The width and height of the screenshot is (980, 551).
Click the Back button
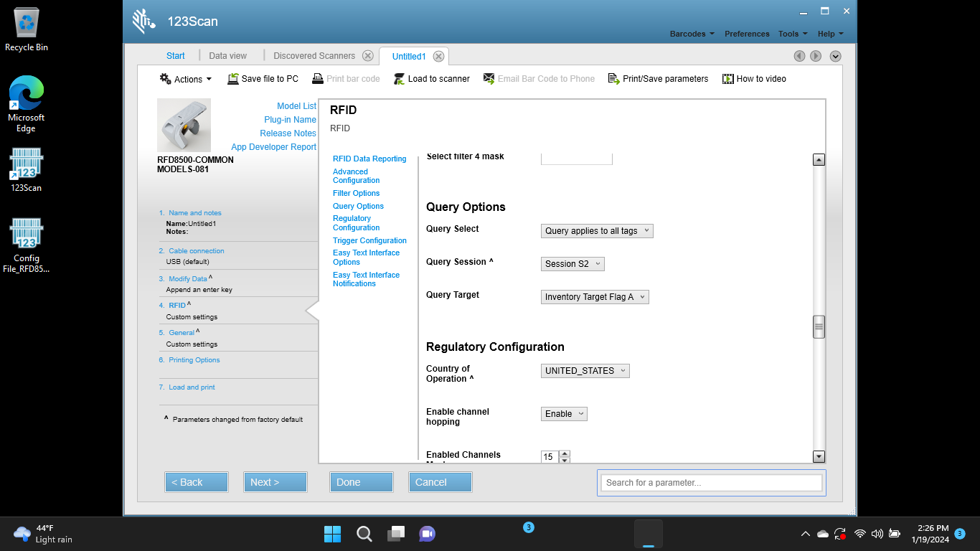pos(197,482)
